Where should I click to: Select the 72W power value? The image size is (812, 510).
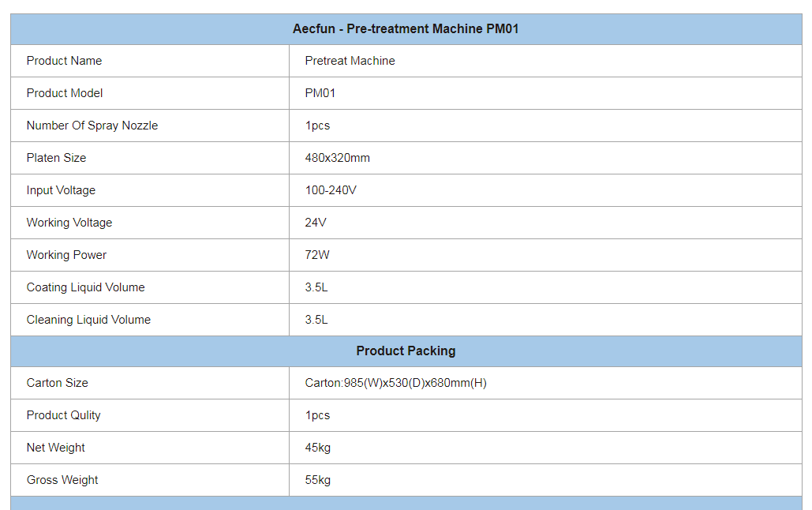[317, 255]
